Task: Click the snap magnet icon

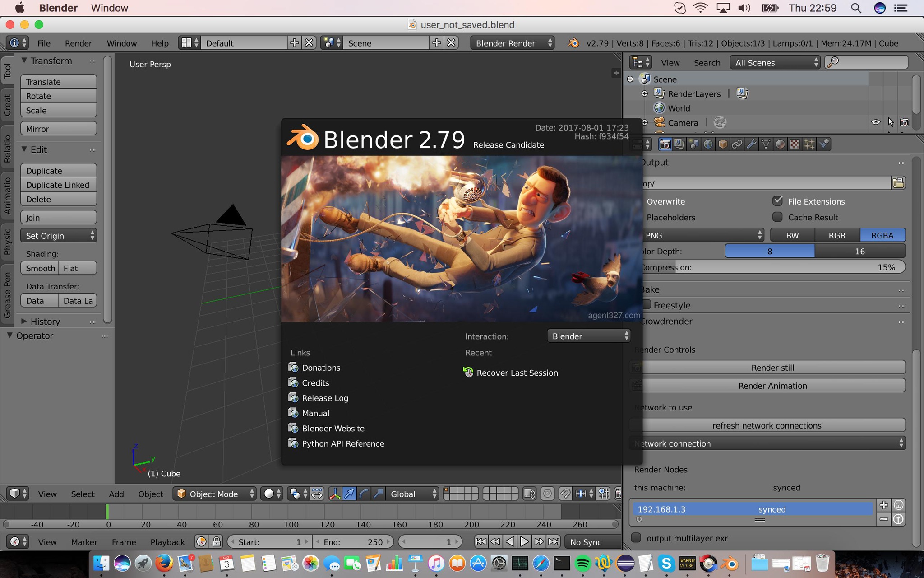Action: pyautogui.click(x=565, y=494)
